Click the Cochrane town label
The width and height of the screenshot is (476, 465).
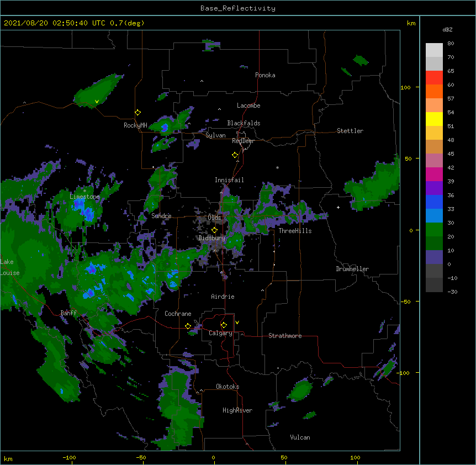178,314
